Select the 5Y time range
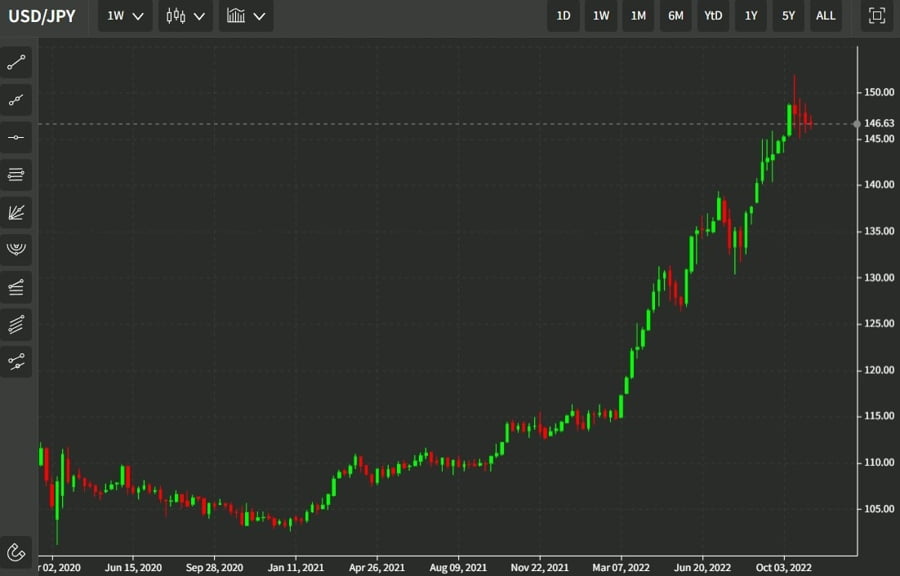 tap(788, 16)
